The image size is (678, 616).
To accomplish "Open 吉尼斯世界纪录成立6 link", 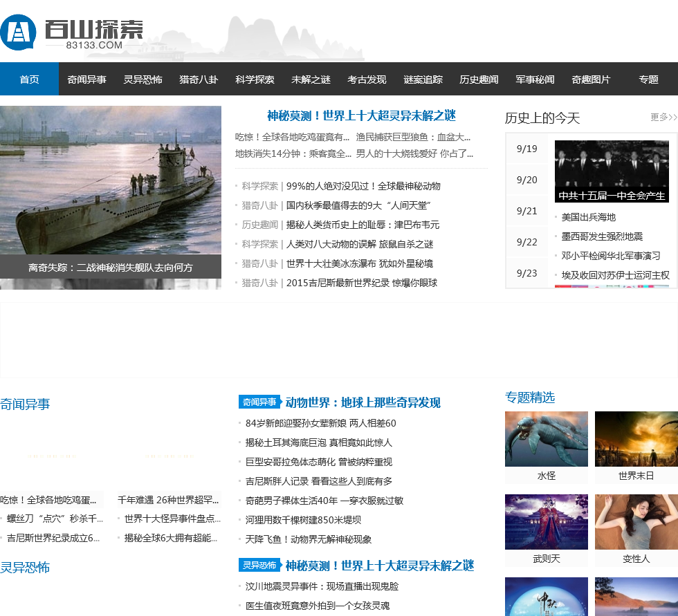I will pyautogui.click(x=53, y=539).
